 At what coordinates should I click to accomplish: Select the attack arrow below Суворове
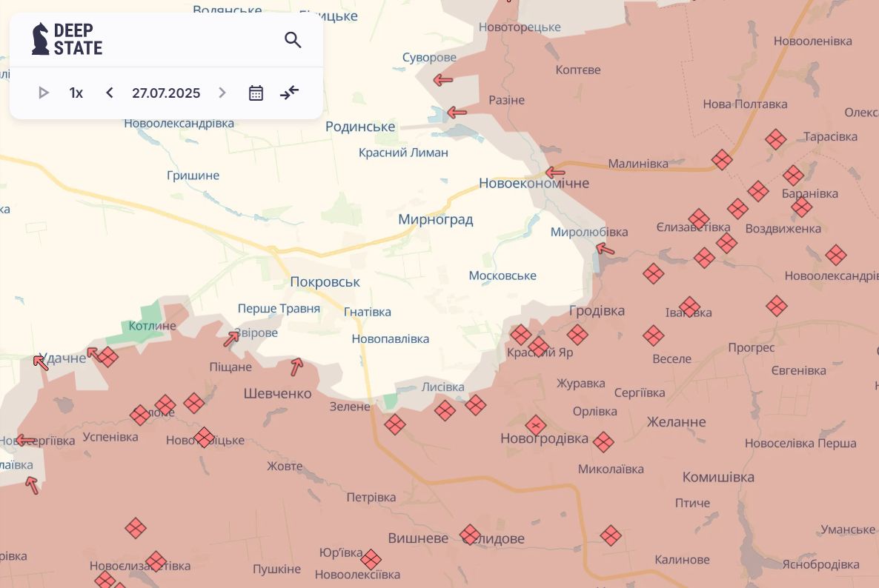[443, 80]
